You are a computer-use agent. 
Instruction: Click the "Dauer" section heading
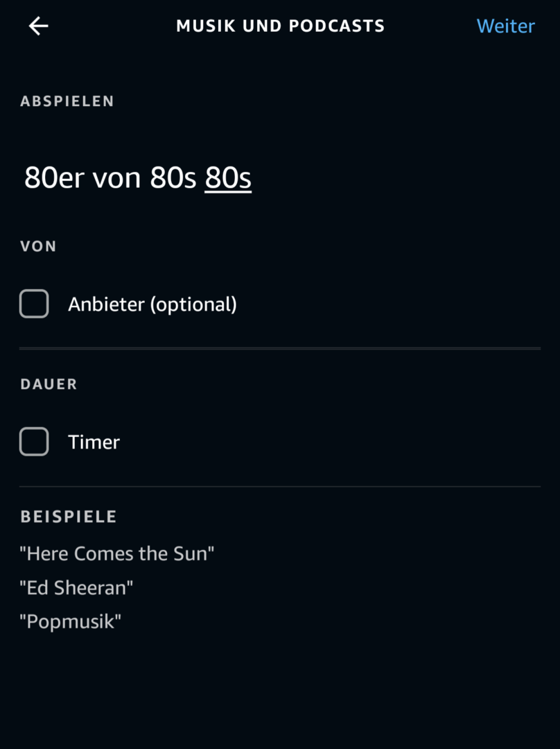(49, 384)
